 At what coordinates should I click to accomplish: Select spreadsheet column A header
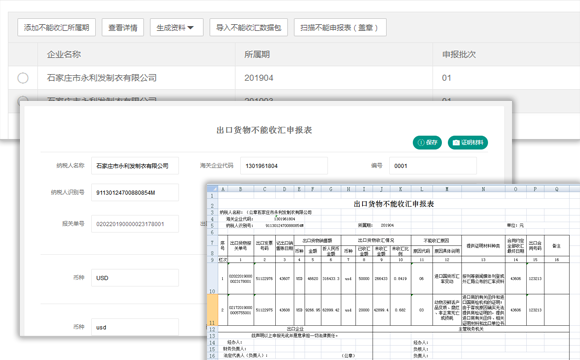click(x=223, y=189)
